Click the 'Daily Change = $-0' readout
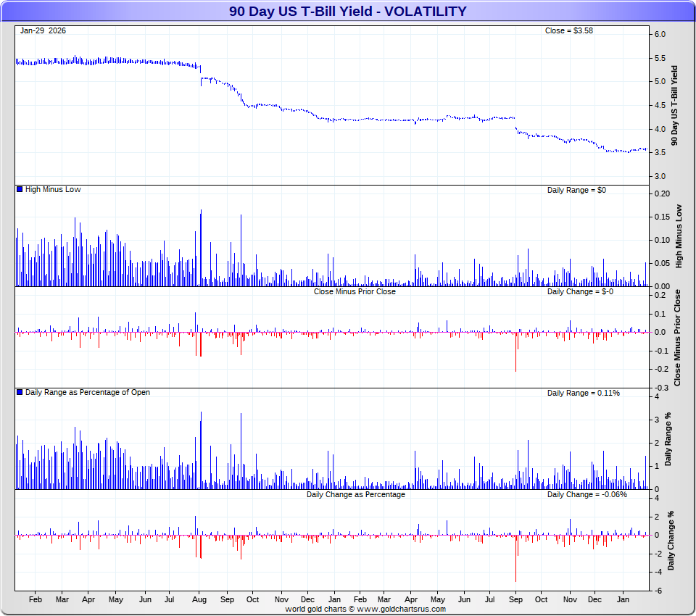This screenshot has width=696, height=616. [x=580, y=291]
